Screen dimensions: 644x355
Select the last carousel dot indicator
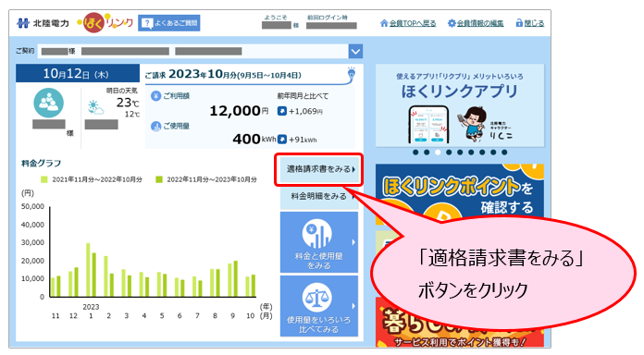pos(504,153)
